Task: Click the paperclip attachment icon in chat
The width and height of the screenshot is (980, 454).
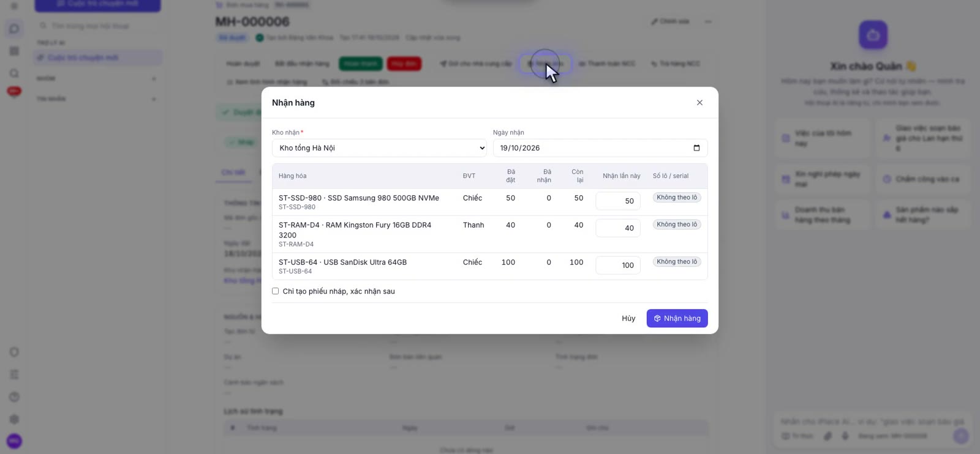Action: pyautogui.click(x=827, y=436)
